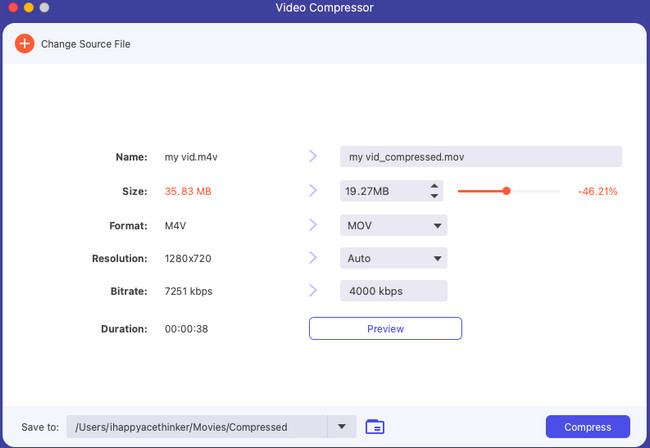The width and height of the screenshot is (650, 448).
Task: Open the MOV format dropdown
Action: tap(393, 225)
